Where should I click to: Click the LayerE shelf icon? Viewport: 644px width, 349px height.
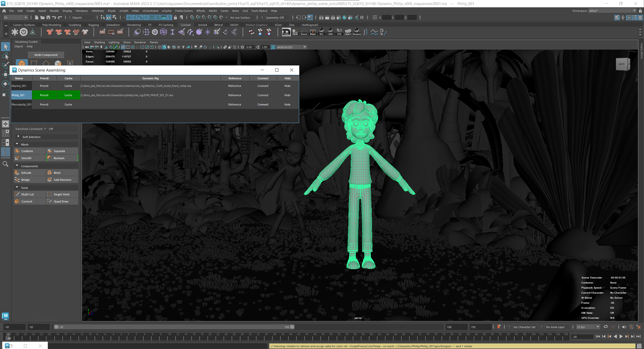pos(348,32)
